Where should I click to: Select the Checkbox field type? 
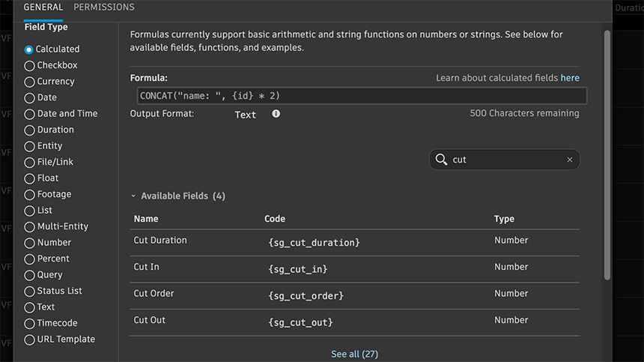pyautogui.click(x=29, y=66)
